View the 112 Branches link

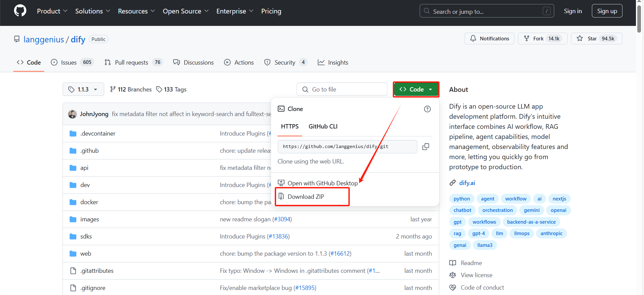pos(131,89)
